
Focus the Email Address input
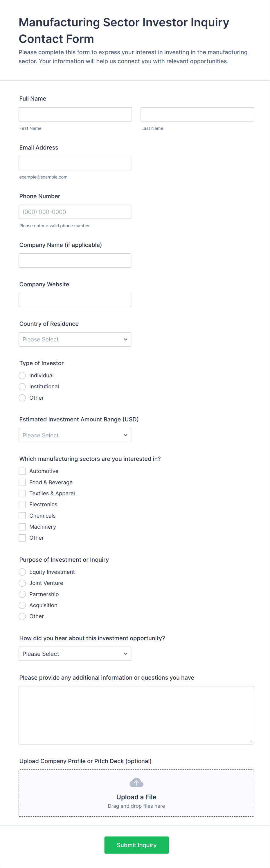click(75, 163)
